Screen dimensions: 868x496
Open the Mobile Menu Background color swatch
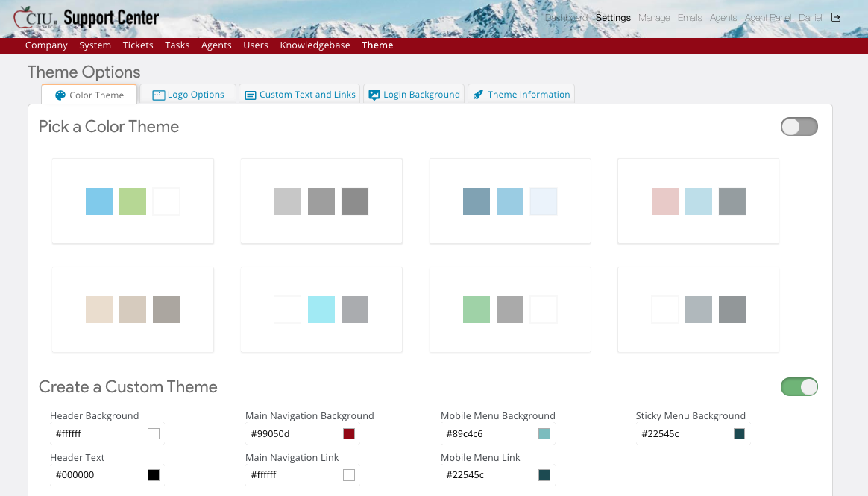coord(544,434)
